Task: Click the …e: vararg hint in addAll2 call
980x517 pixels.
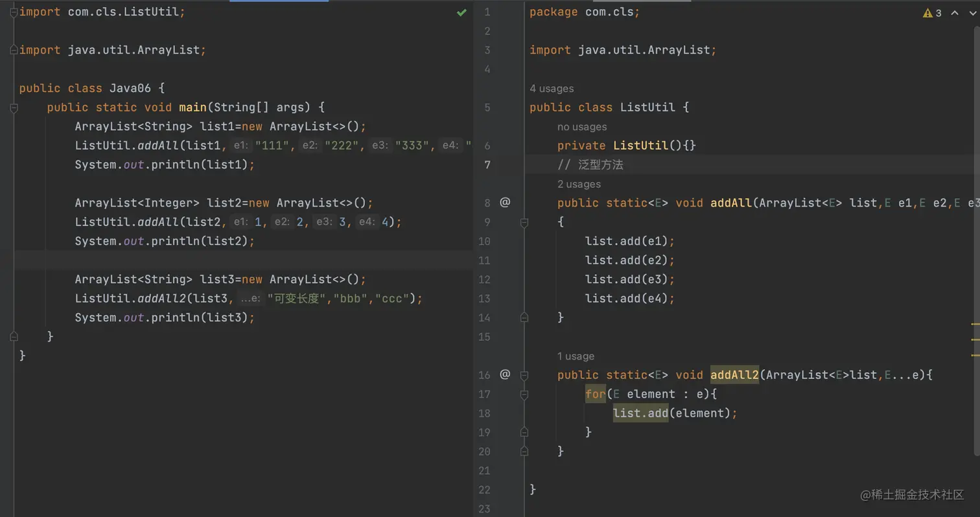Action: click(250, 299)
